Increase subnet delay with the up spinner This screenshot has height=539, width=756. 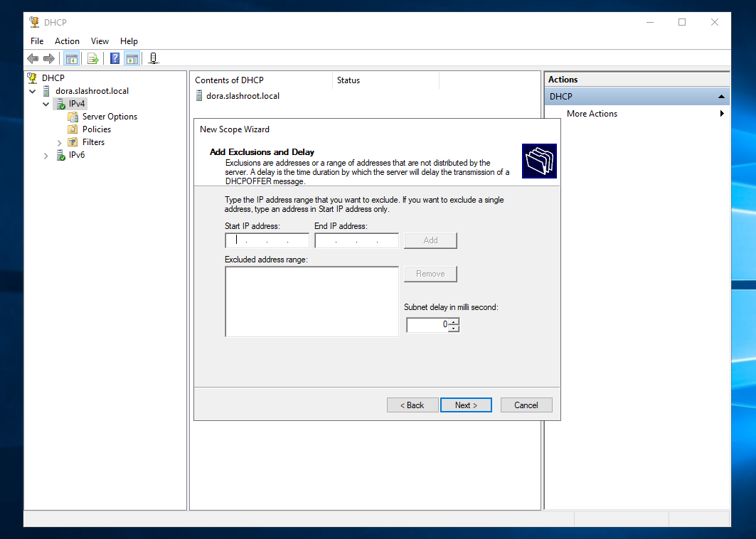454,321
